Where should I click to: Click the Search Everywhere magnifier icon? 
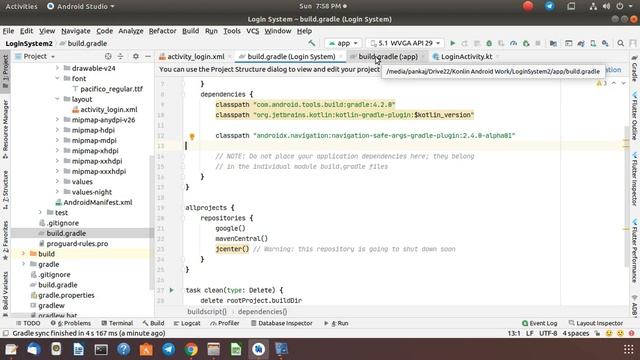[620, 43]
